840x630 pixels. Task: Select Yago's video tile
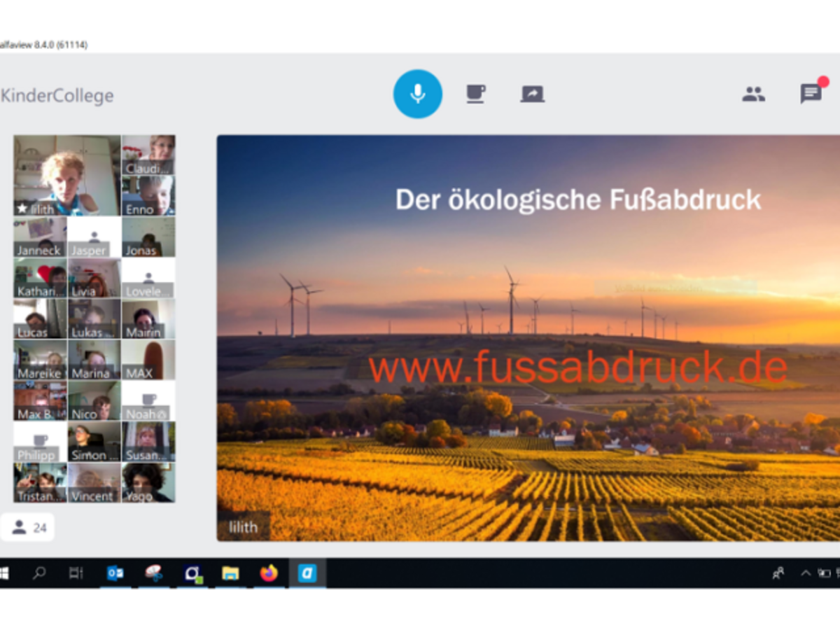pos(148,483)
